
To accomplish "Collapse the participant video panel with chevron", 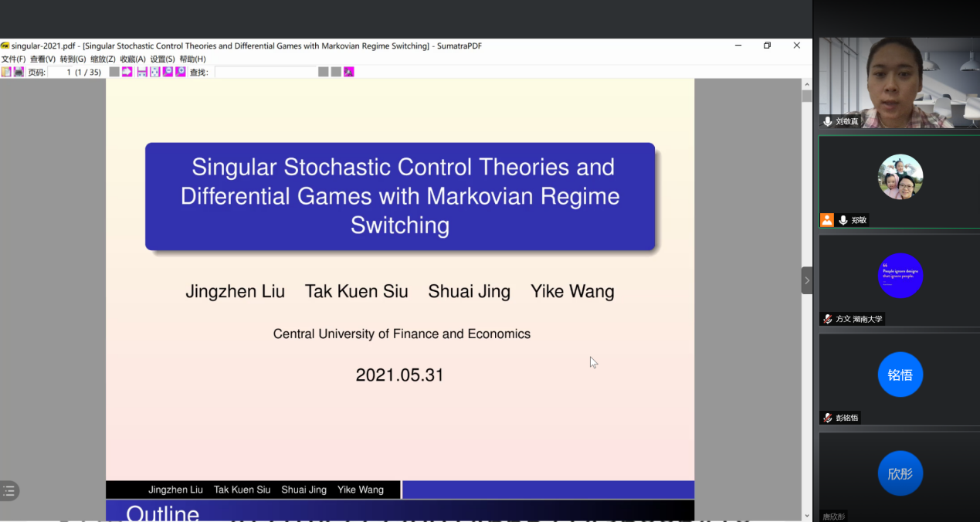I will [807, 280].
